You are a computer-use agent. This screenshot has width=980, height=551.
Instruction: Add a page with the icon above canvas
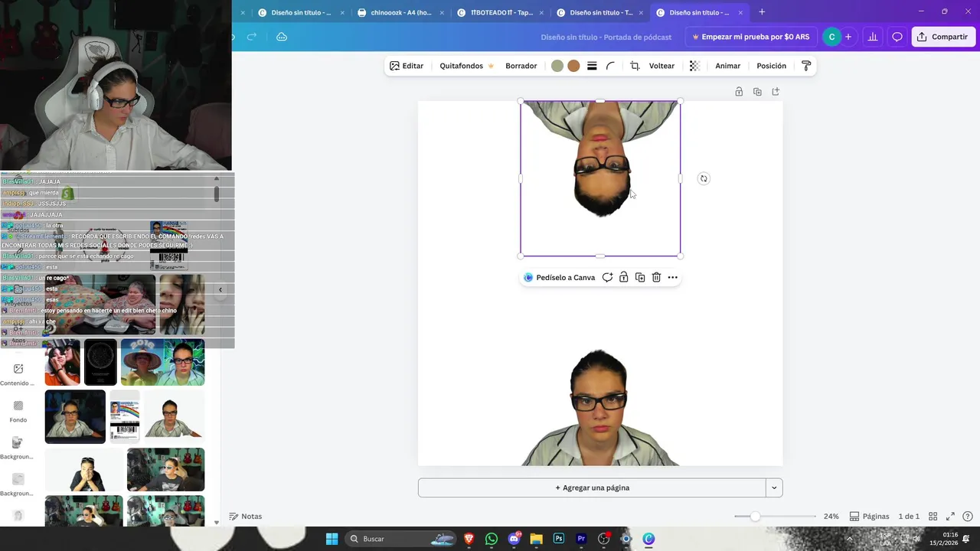776,92
